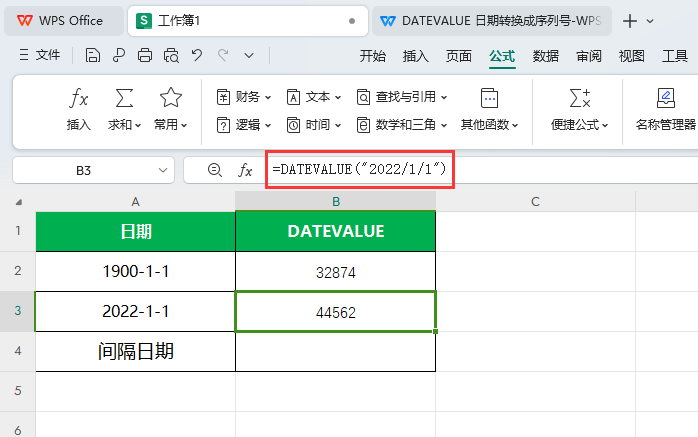698x437 pixels.
Task: Click cell containing 2022-1-1
Action: tap(135, 312)
